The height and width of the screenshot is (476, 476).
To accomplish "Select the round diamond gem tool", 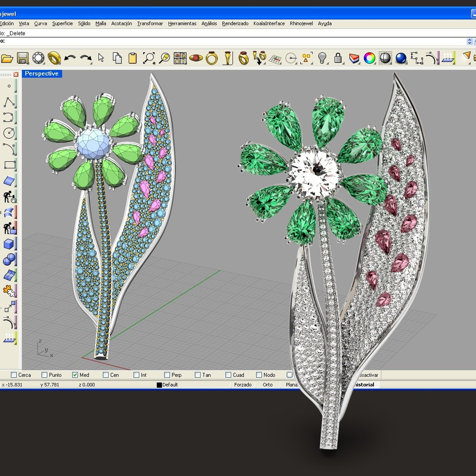I will (38, 58).
